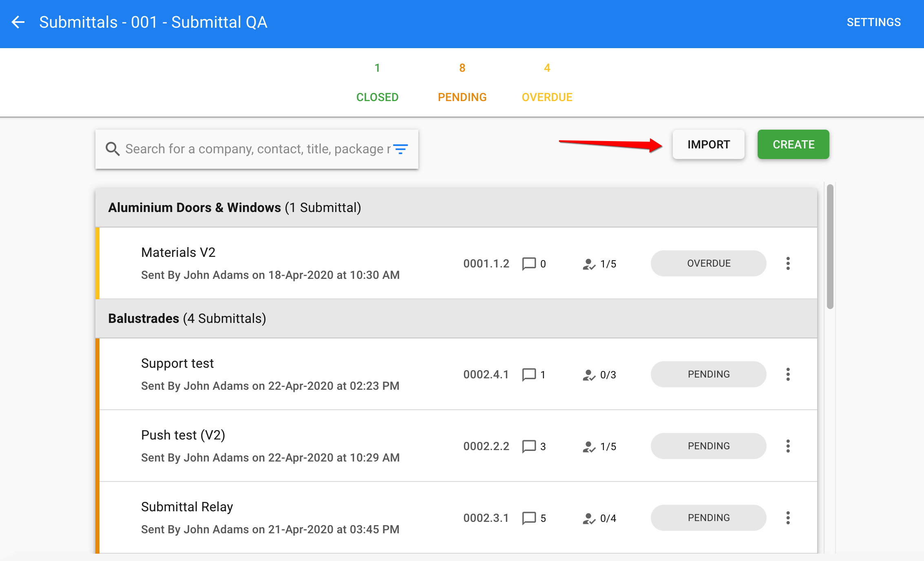Click reference number 0002.4.1
Viewport: 924px width, 561px height.
coord(486,375)
